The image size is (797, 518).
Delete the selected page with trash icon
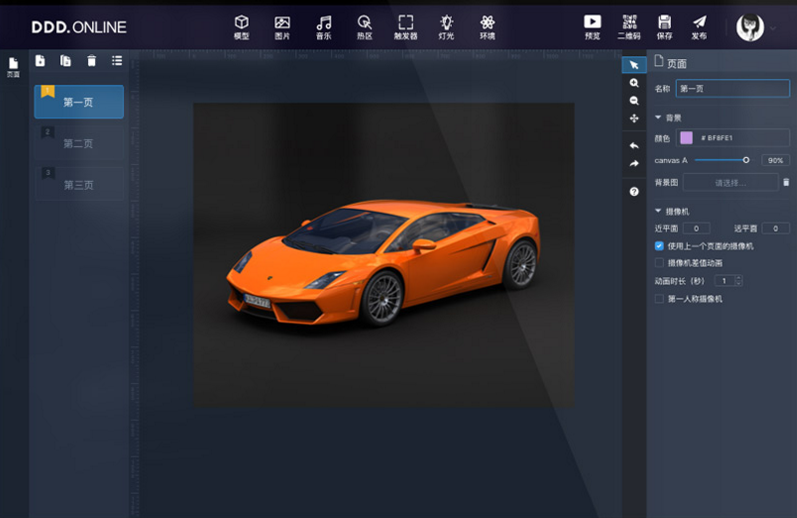point(92,61)
